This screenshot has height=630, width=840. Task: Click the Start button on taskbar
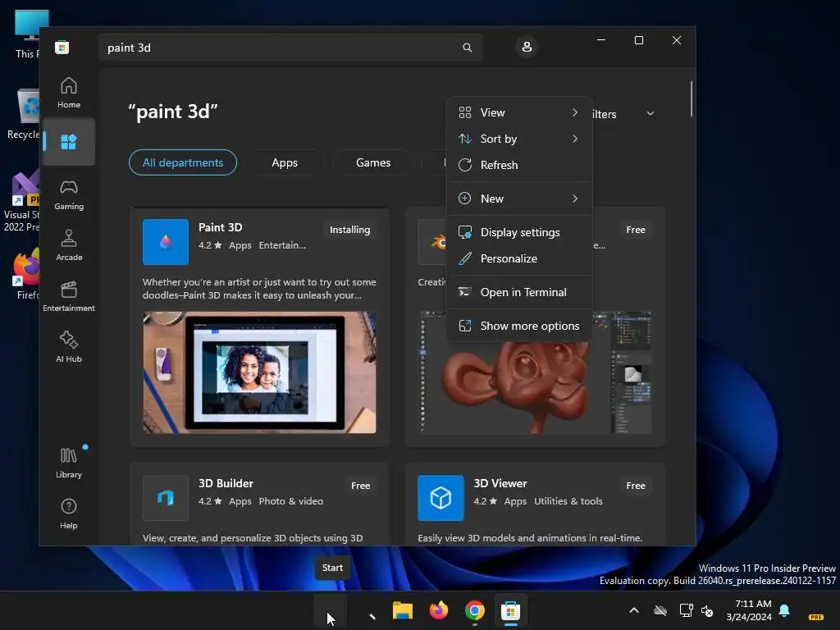[x=330, y=610]
